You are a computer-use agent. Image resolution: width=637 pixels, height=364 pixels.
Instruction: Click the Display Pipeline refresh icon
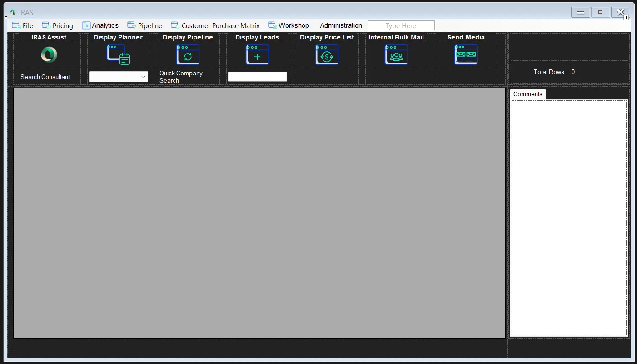click(x=188, y=55)
